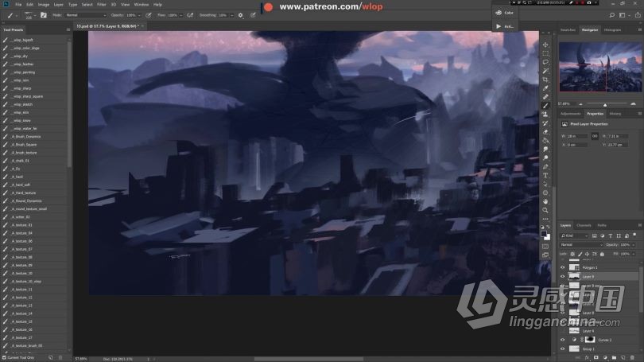Select the Magic Wand tool

pos(545,71)
